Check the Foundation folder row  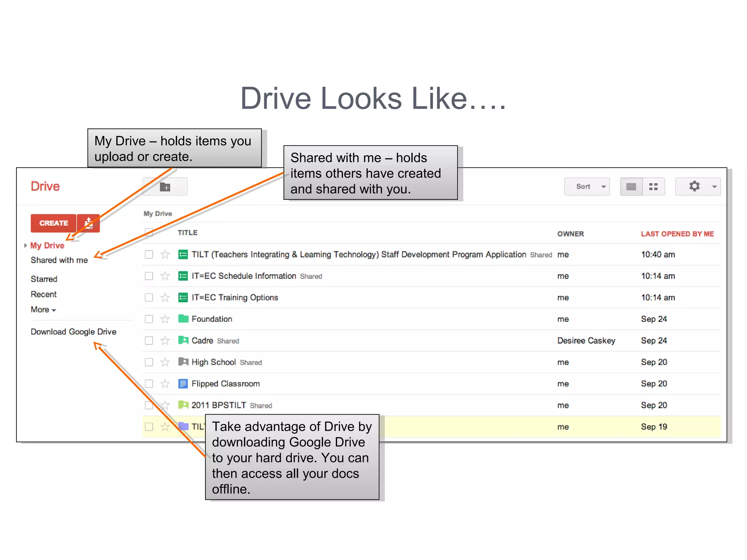click(149, 319)
